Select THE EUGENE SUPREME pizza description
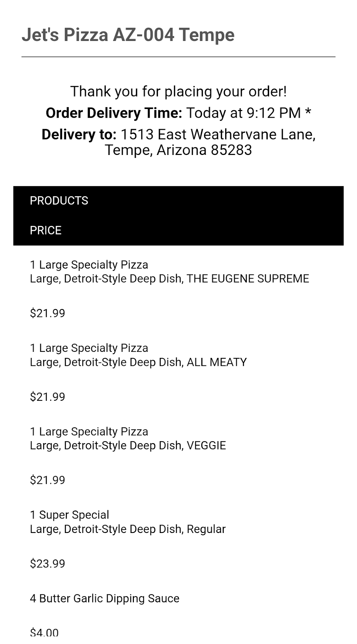 [x=169, y=279]
